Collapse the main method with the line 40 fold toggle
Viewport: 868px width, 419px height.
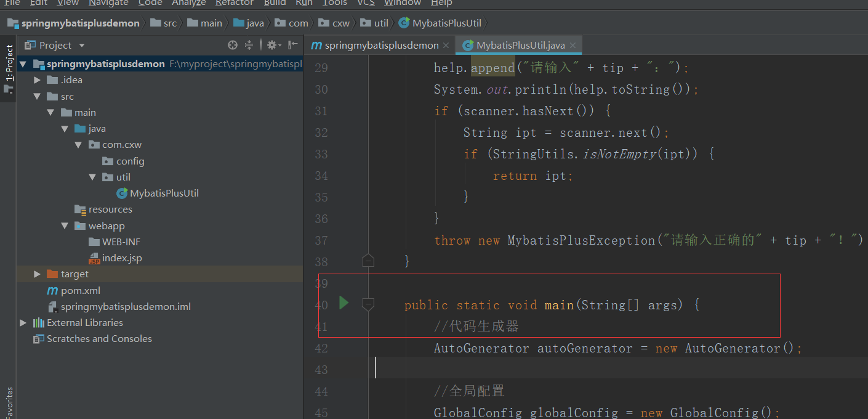coord(368,304)
